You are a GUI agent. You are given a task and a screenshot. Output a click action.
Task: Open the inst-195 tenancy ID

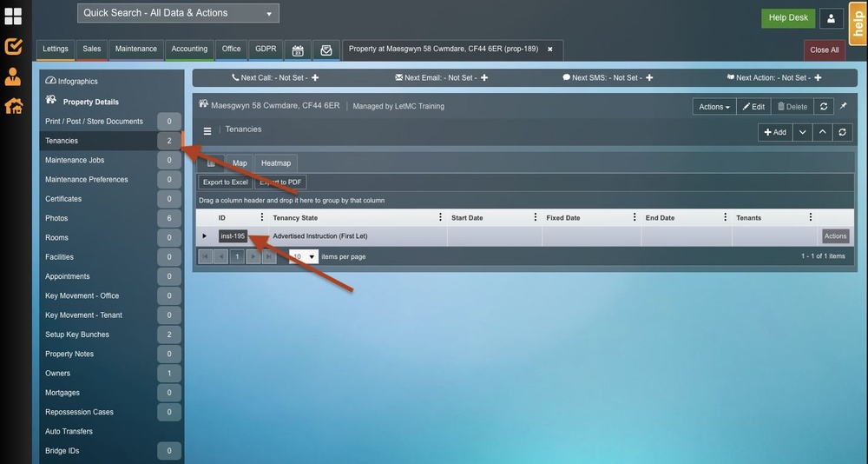click(x=233, y=236)
